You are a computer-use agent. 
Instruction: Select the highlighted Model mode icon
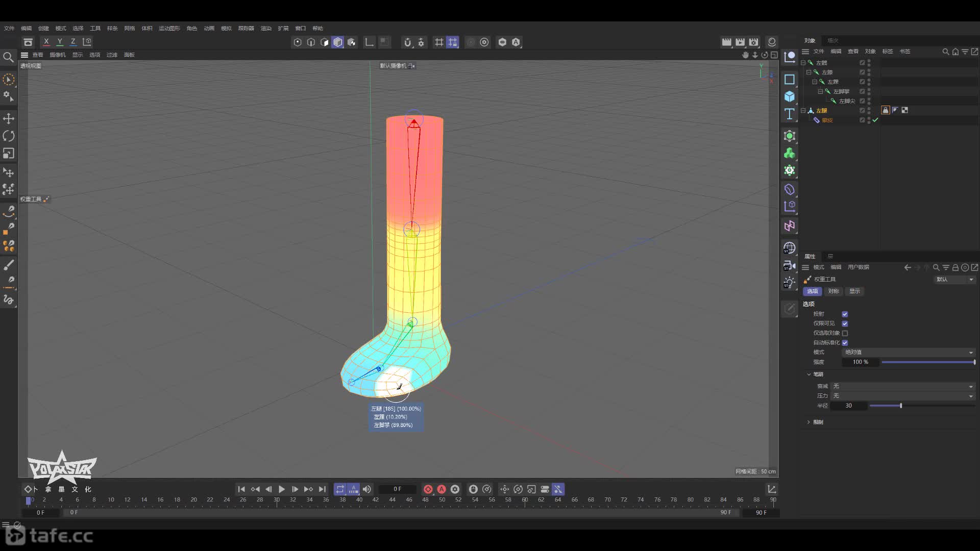click(338, 42)
